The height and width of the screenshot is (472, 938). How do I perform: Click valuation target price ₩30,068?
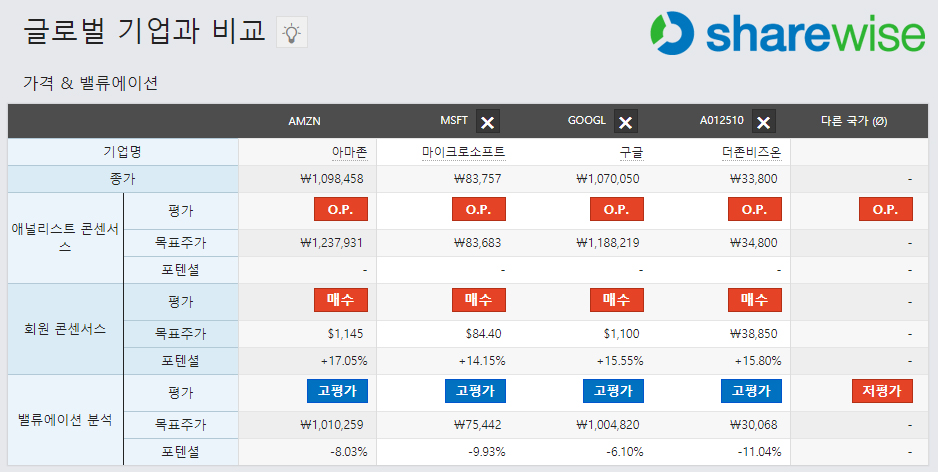[754, 425]
